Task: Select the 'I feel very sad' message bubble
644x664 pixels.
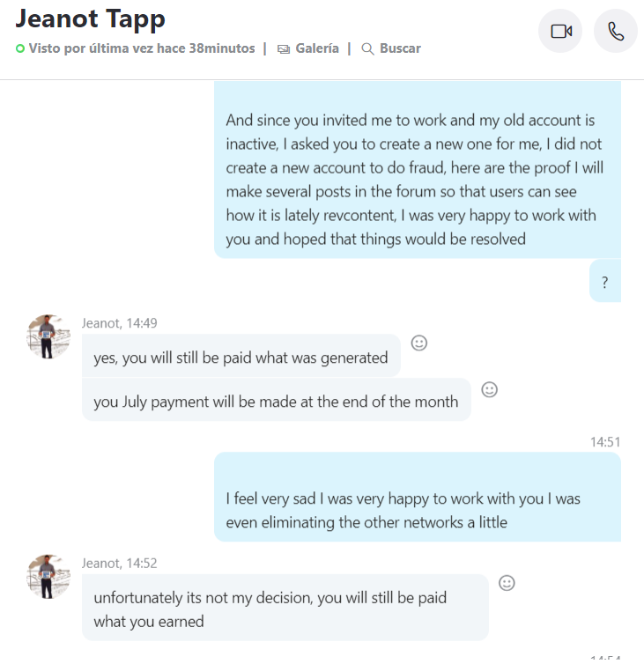Action: click(418, 497)
